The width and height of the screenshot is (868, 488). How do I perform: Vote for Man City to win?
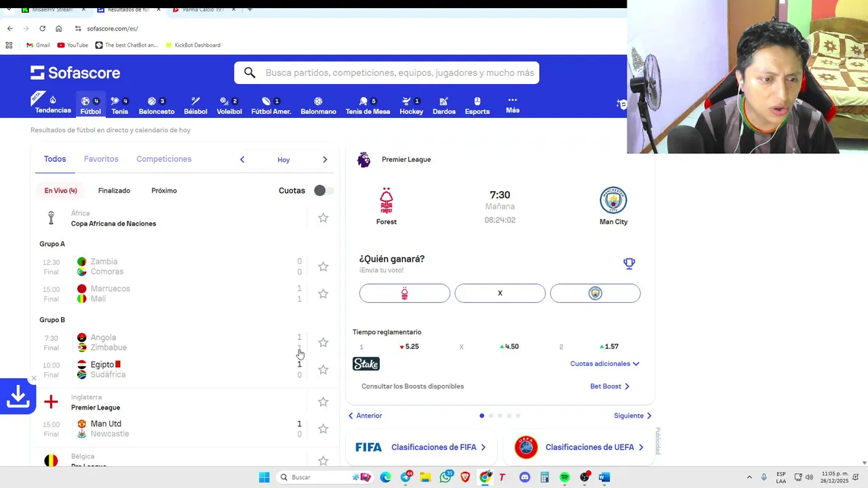(x=595, y=293)
